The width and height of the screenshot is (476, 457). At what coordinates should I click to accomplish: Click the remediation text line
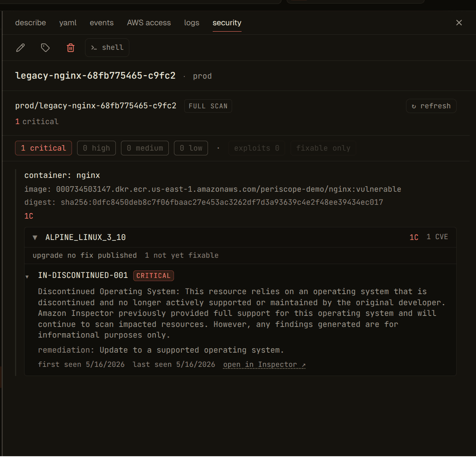pyautogui.click(x=161, y=350)
